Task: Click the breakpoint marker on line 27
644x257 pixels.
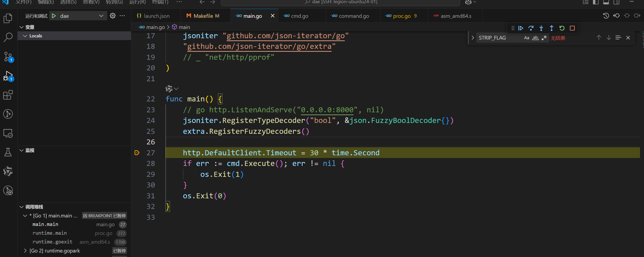Action: point(137,153)
